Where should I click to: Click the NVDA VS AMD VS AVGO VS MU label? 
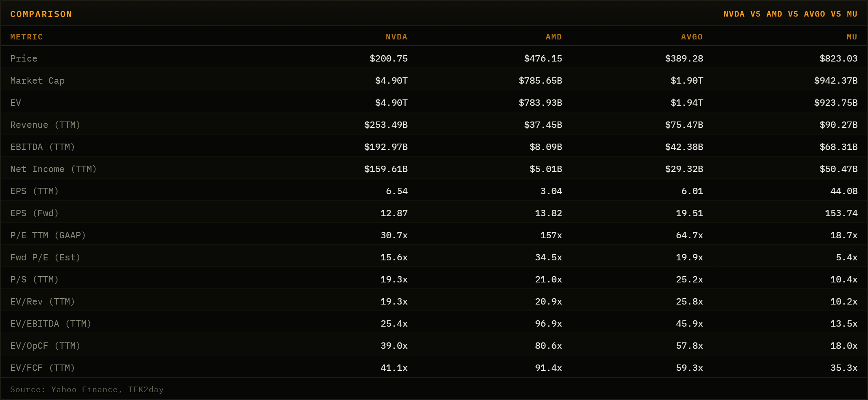coord(791,14)
